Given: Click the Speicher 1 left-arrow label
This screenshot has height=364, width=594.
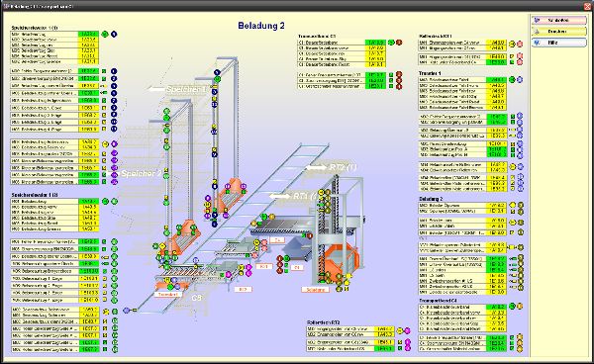Looking at the screenshot, I should tap(177, 89).
